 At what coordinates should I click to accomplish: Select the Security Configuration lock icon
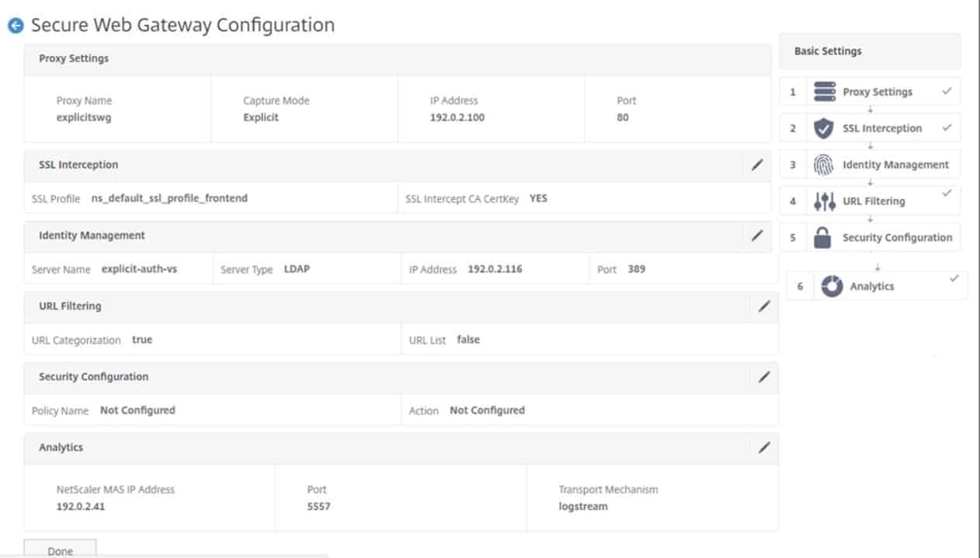tap(823, 237)
